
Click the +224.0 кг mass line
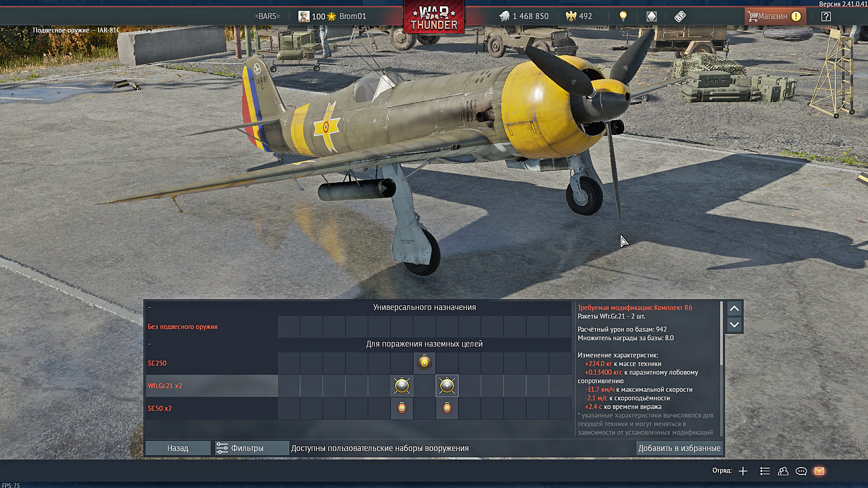pos(623,364)
